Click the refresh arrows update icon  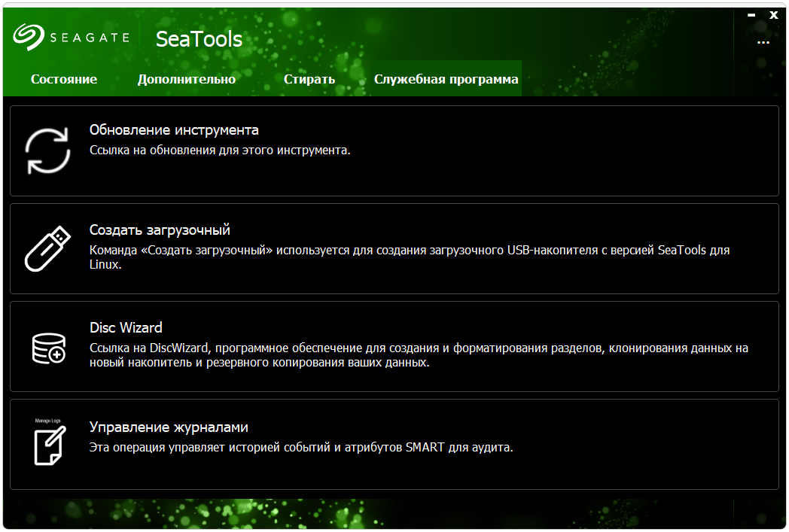(x=48, y=150)
